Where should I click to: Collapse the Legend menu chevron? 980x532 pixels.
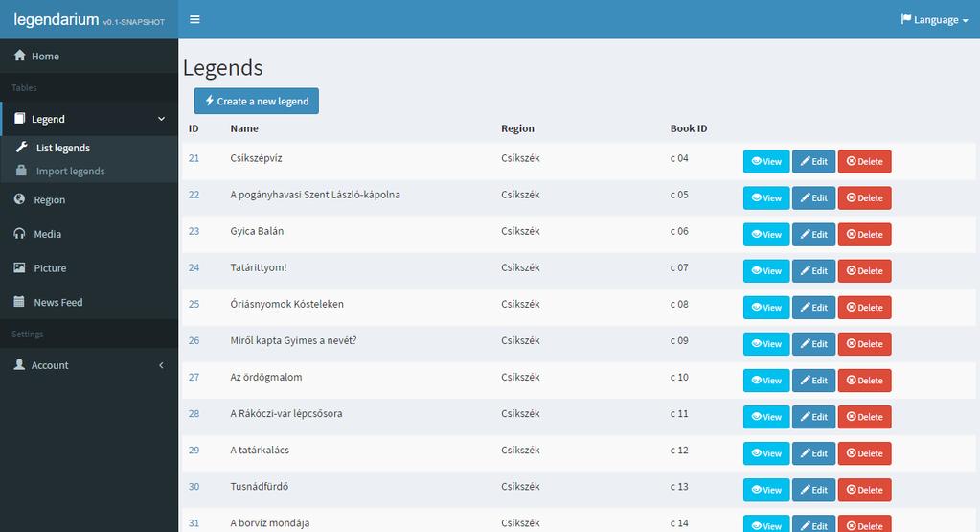[161, 119]
